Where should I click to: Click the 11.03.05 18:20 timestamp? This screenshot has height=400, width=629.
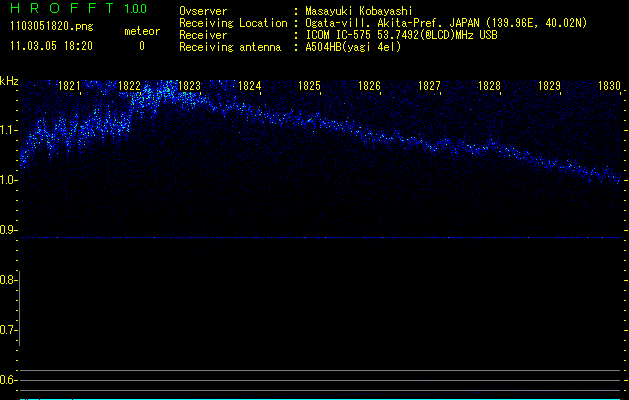(50, 46)
